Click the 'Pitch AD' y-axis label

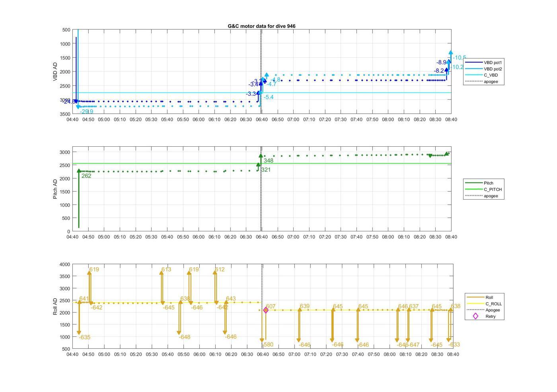(x=55, y=189)
